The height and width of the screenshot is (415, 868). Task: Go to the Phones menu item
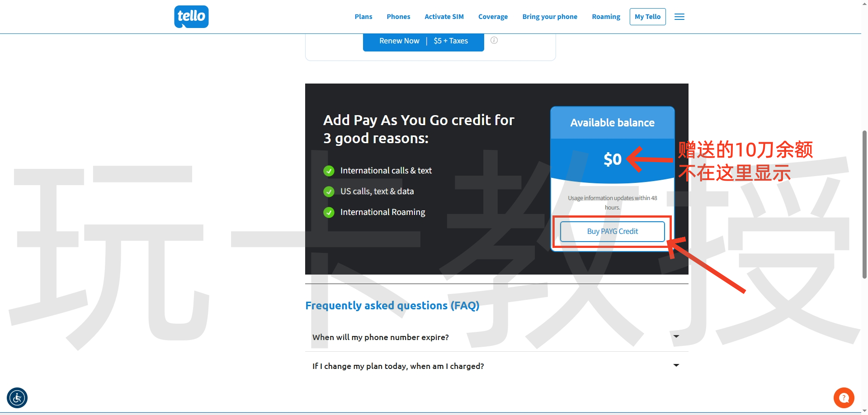point(398,17)
